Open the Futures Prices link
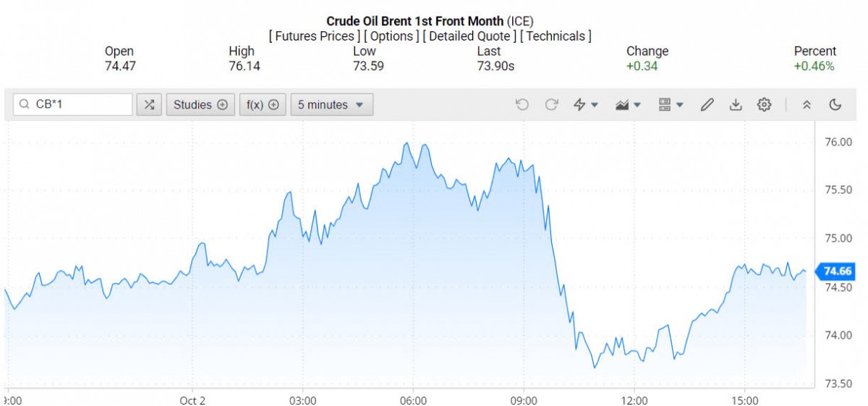This screenshot has width=868, height=406. 315,35
